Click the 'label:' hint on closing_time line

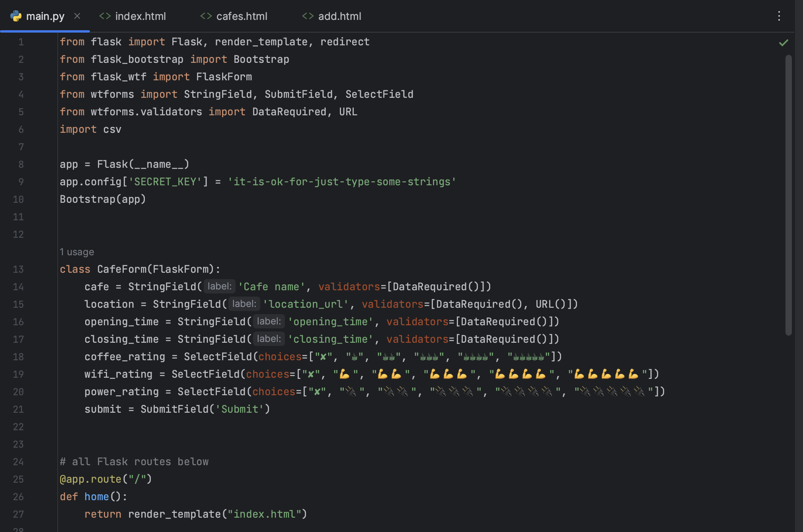pos(269,339)
